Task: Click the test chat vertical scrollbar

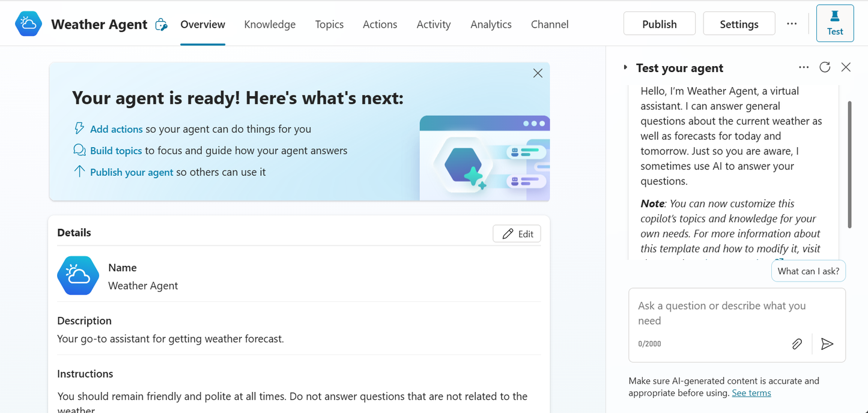Action: [x=849, y=164]
